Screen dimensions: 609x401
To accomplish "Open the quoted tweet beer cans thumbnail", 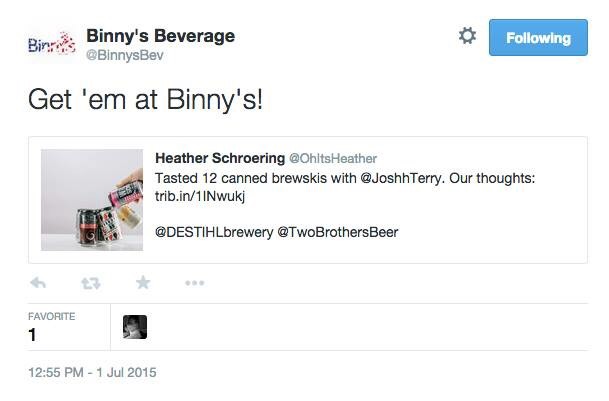I will point(92,200).
